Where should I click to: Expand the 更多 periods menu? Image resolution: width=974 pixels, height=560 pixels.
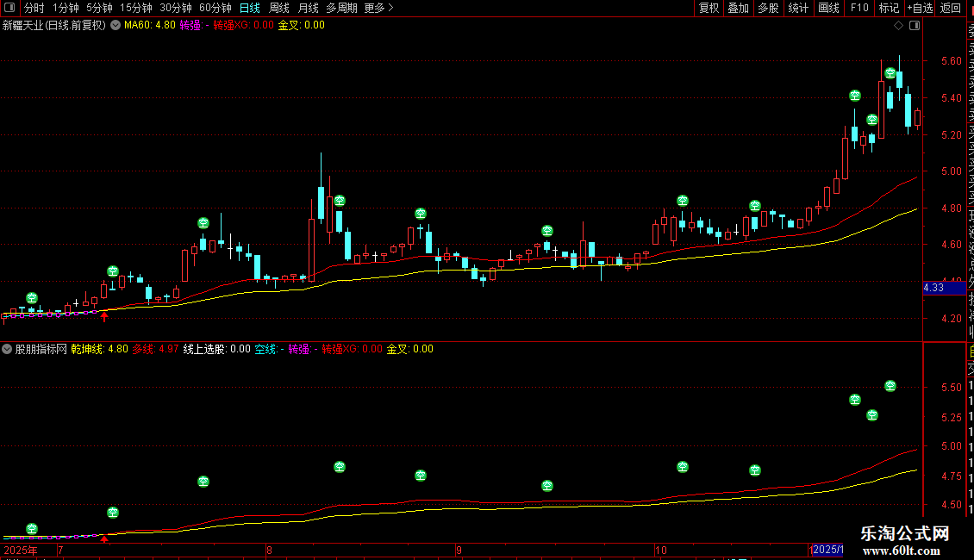[378, 8]
